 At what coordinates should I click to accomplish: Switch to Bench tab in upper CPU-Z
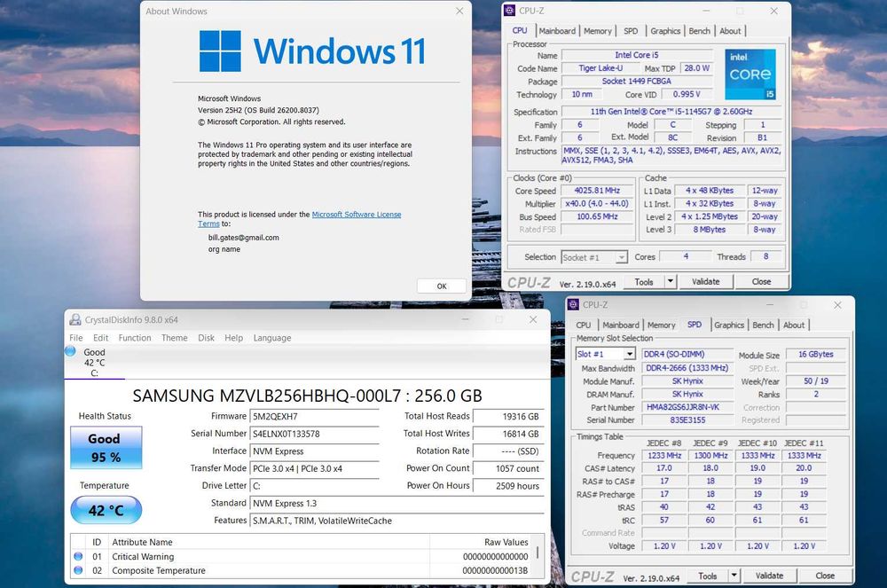(x=699, y=31)
